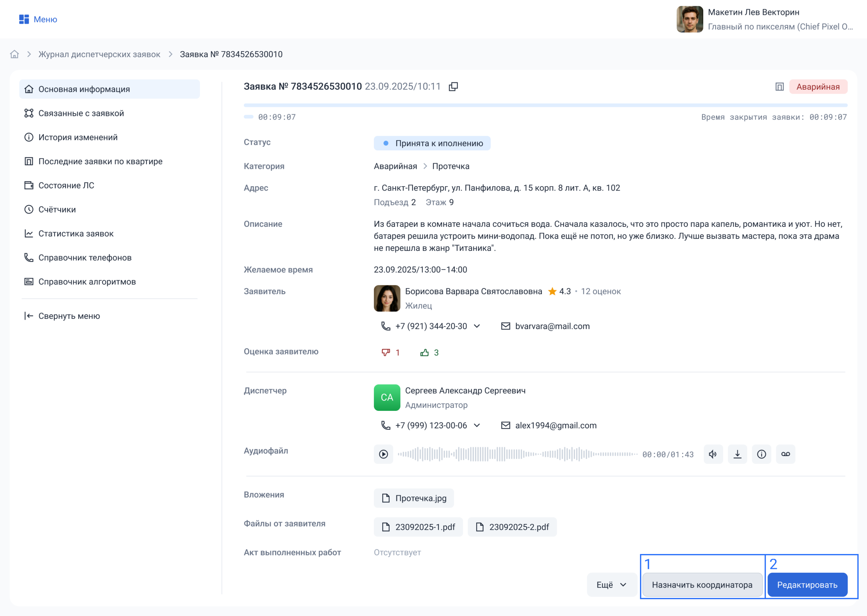Image resolution: width=867 pixels, height=616 pixels.
Task: Open История изменений in sidebar
Action: (x=78, y=137)
